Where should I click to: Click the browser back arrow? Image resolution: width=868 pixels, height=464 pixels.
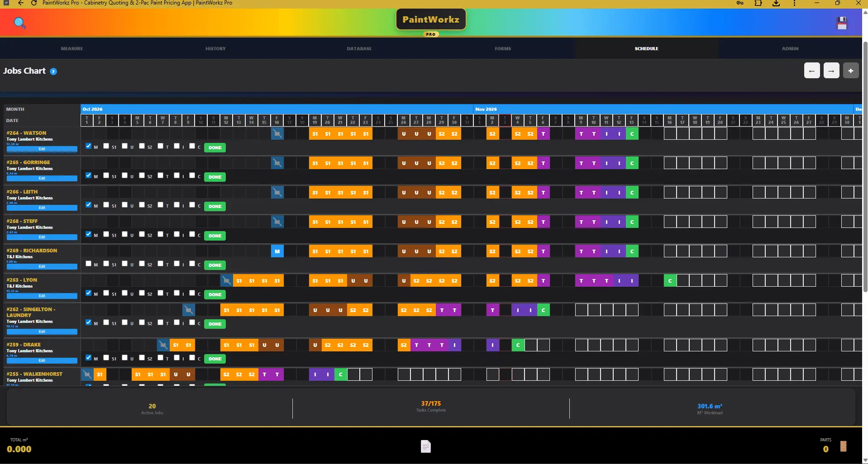tap(21, 3)
